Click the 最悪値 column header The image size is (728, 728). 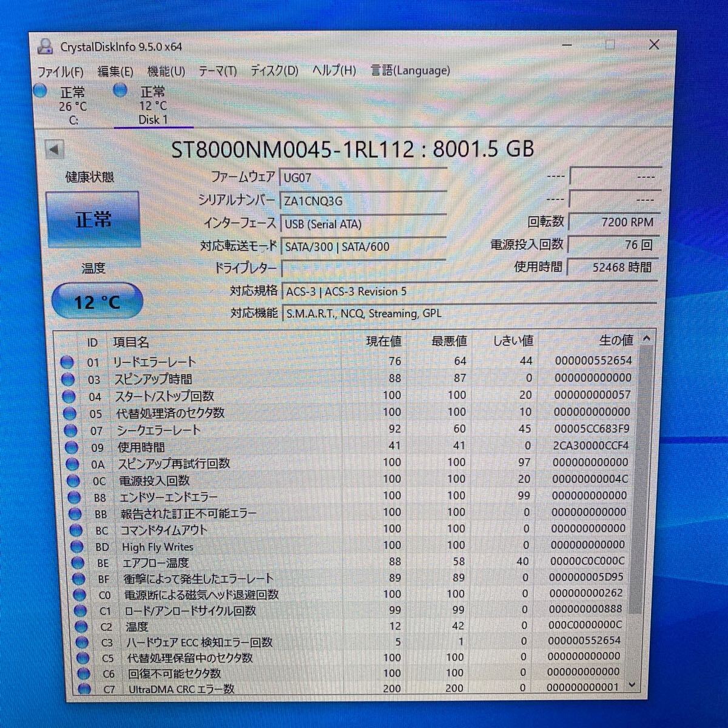click(x=449, y=342)
